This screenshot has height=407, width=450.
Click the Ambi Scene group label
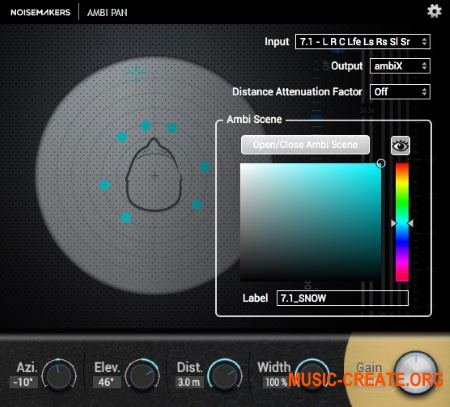(254, 119)
